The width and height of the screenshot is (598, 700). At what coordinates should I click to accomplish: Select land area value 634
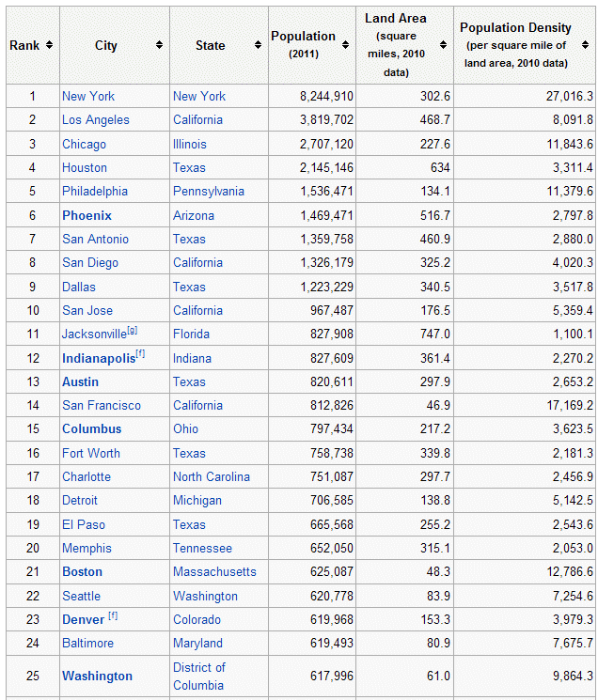[x=440, y=168]
